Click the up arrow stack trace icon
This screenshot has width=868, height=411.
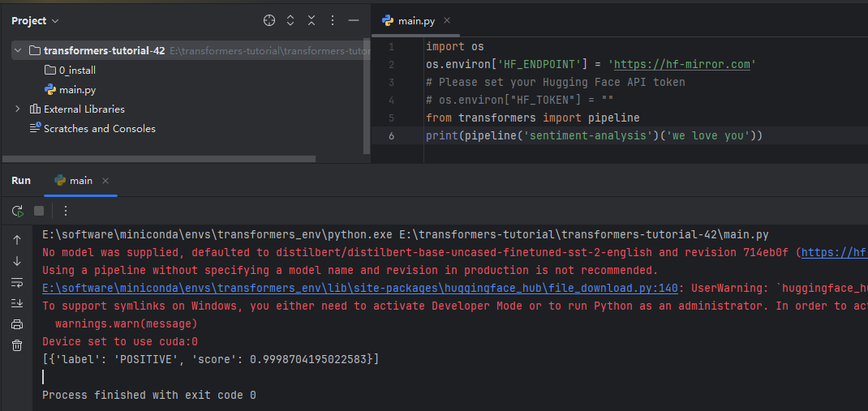(x=17, y=240)
